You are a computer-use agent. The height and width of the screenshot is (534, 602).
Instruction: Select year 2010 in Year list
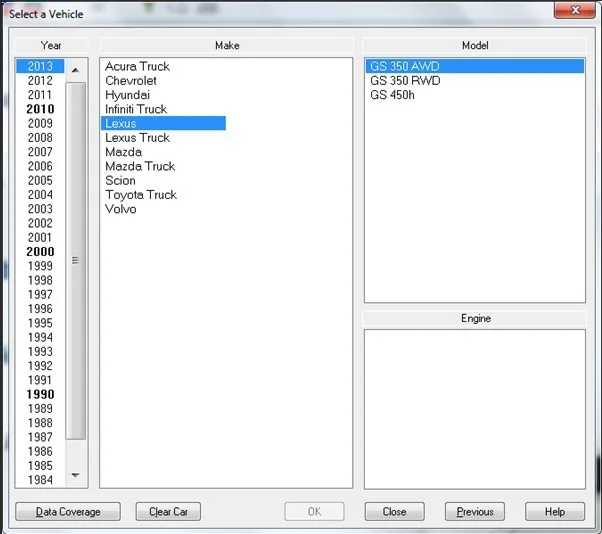pyautogui.click(x=40, y=109)
